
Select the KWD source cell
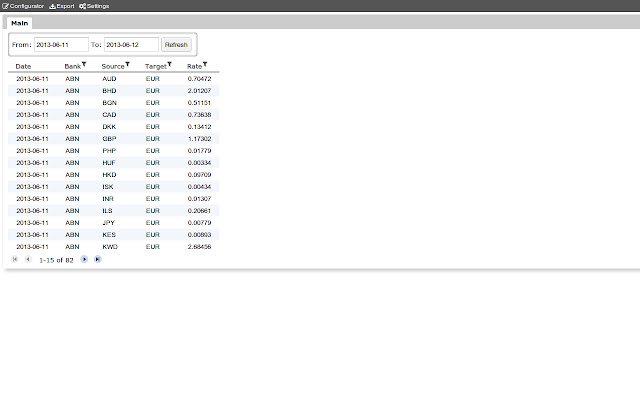pos(110,247)
